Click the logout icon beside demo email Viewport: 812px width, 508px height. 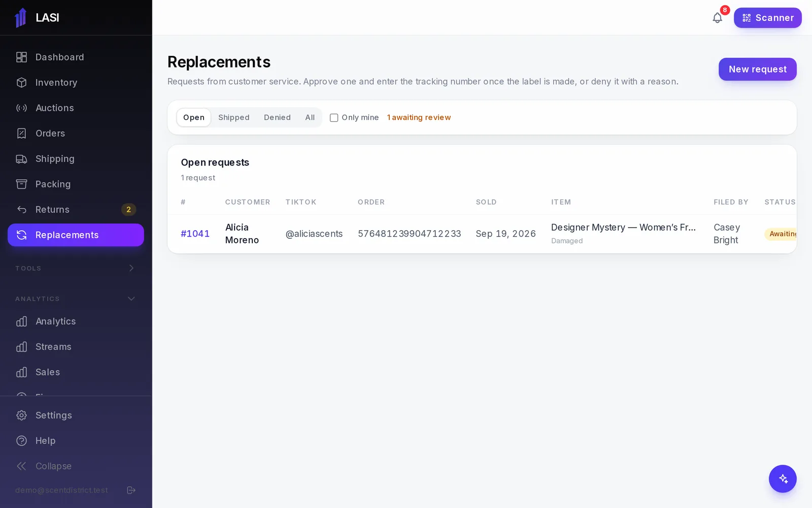(131, 490)
